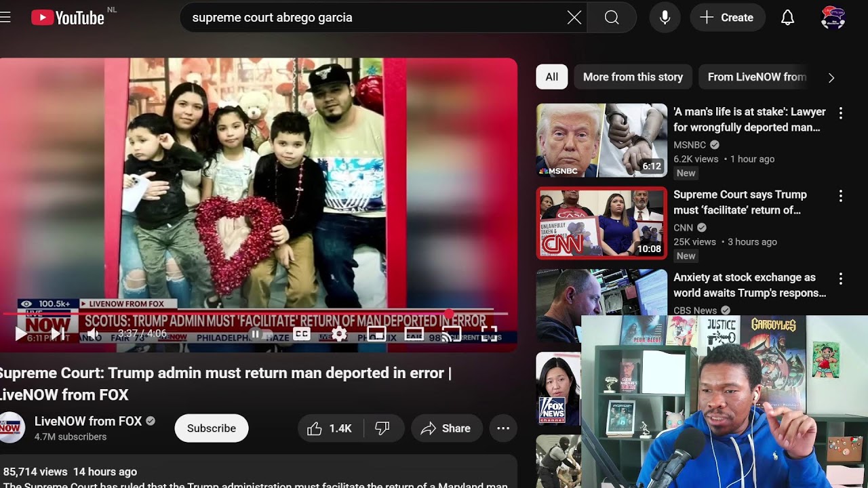Viewport: 868px width, 488px height.
Task: Open the Create menu
Action: (728, 18)
